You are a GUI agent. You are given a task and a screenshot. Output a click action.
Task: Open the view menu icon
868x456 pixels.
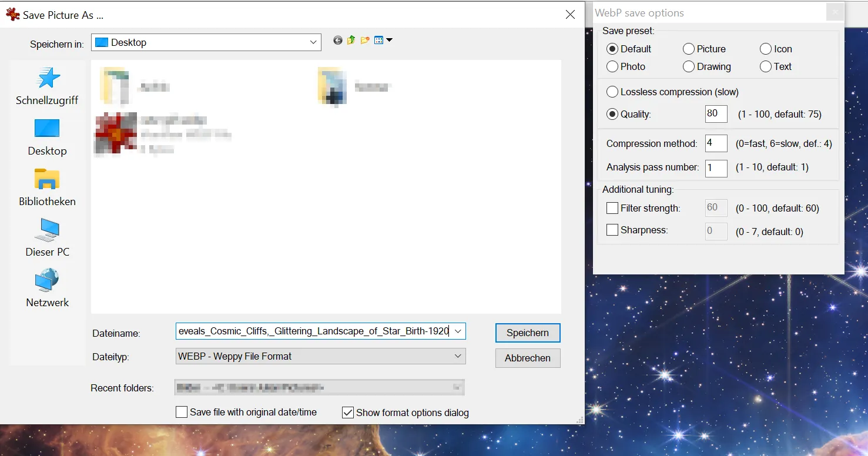tap(383, 41)
